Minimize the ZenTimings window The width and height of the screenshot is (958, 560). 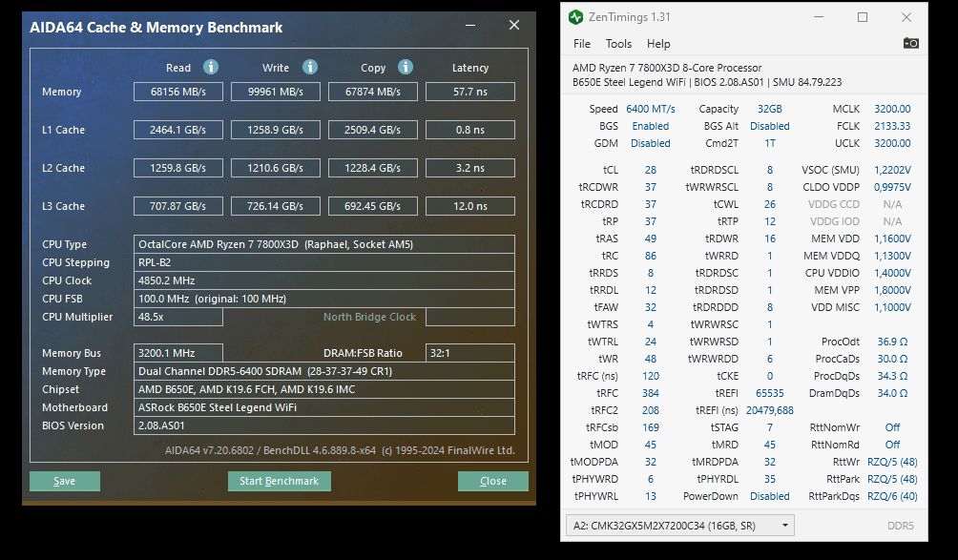[x=819, y=17]
